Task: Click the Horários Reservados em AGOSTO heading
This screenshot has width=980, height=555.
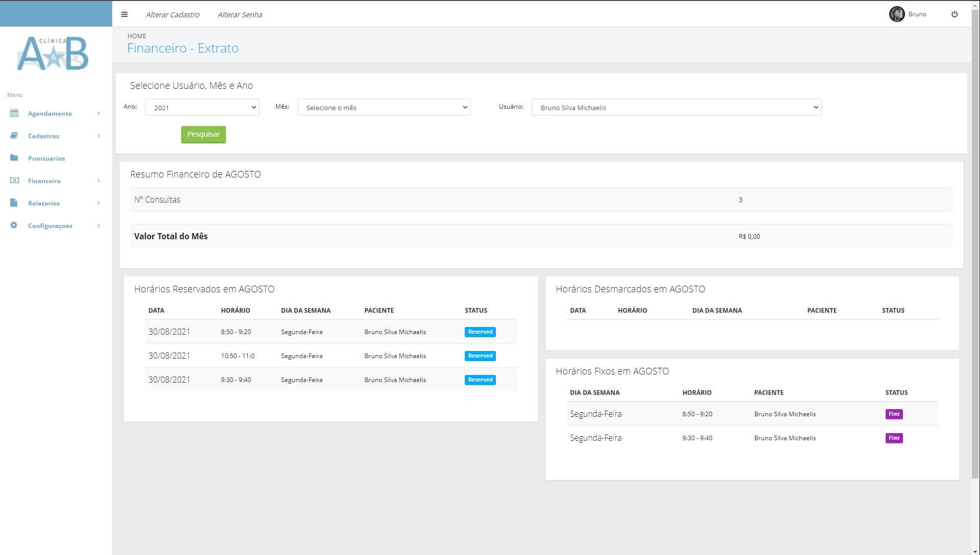Action: coord(204,289)
